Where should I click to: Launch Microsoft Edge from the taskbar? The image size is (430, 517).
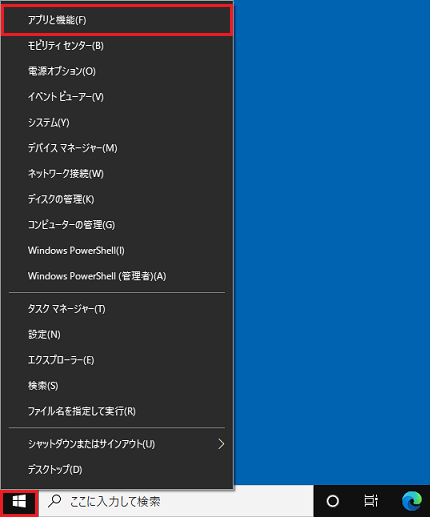coord(412,501)
